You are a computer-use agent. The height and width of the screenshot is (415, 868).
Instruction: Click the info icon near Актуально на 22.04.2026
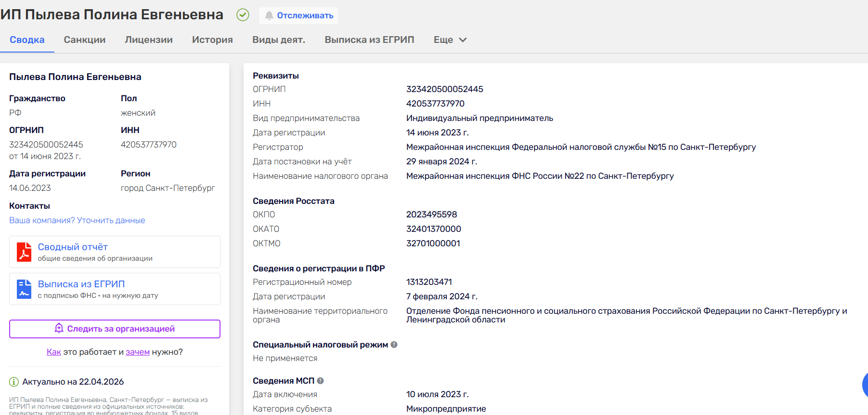(x=14, y=382)
